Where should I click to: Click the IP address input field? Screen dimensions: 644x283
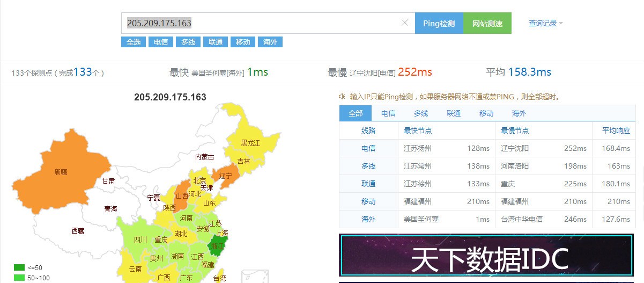tap(263, 23)
